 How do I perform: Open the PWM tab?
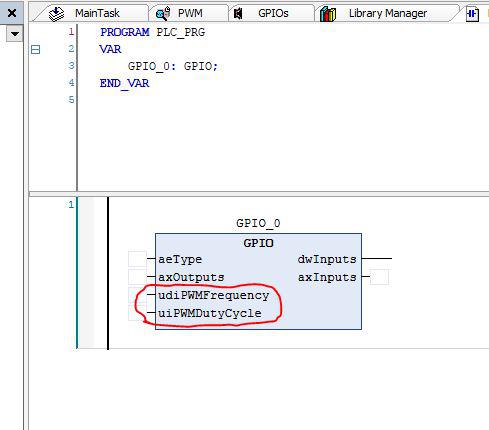click(190, 13)
